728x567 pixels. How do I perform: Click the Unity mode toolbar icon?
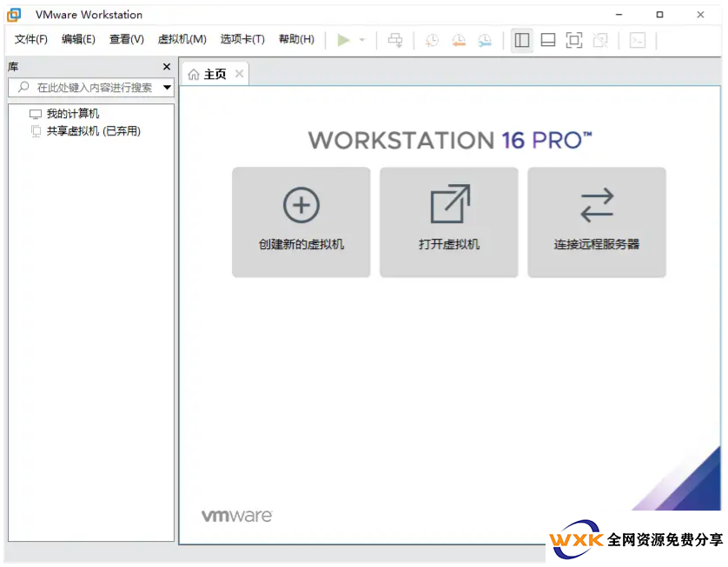[601, 40]
